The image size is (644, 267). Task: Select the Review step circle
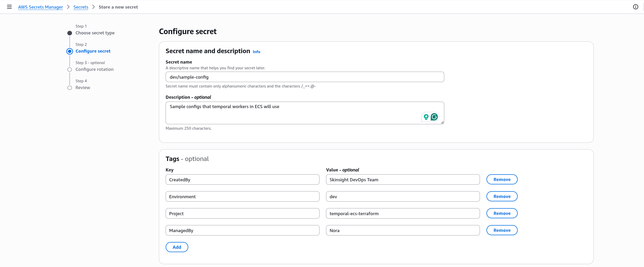click(69, 88)
